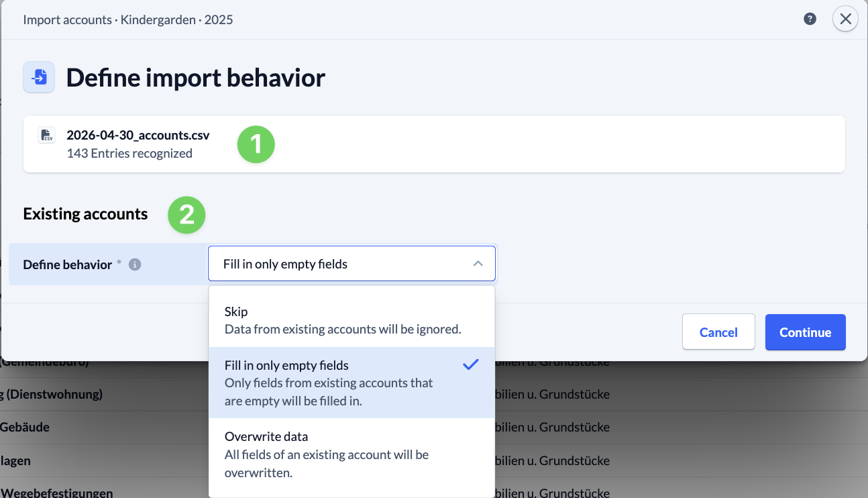Collapse the Define behavior dropdown chevron

478,264
